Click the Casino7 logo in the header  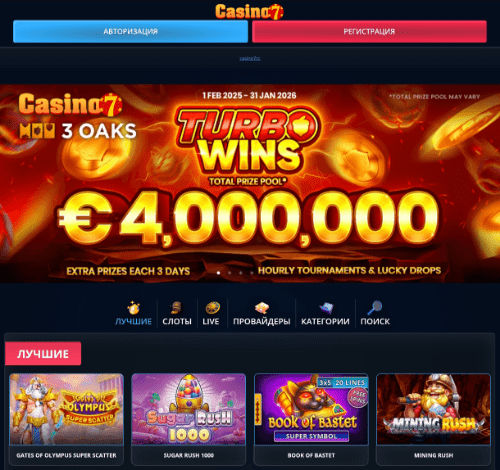(x=249, y=12)
